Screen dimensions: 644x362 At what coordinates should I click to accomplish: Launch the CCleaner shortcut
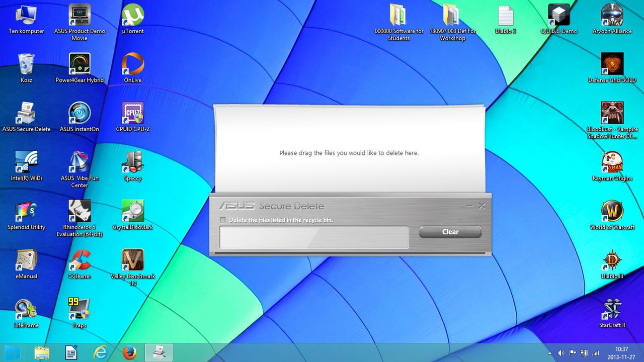coord(79,264)
